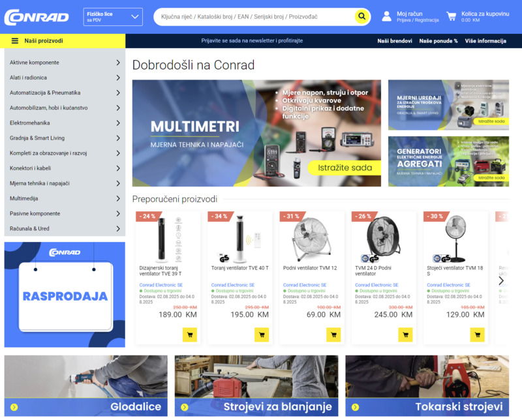Click the Toranj ventilator TVE 40 T title
Screen dimensions: 522x420
239,268
